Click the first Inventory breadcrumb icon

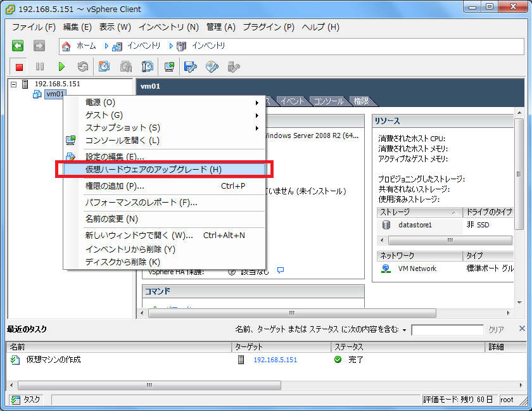tap(117, 46)
